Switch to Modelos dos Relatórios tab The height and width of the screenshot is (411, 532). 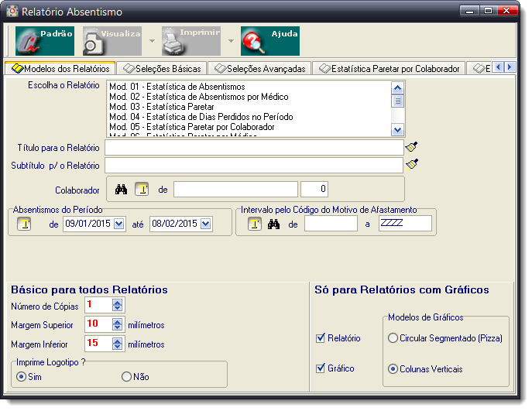point(60,68)
